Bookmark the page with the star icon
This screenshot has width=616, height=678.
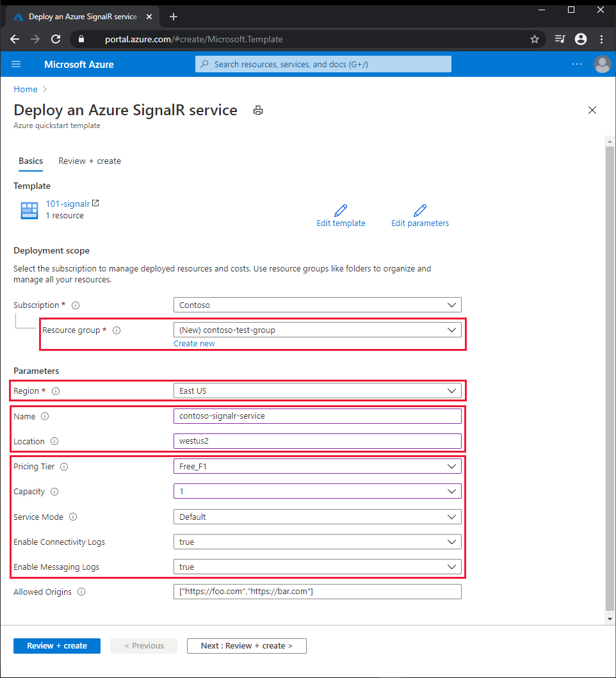pyautogui.click(x=535, y=39)
